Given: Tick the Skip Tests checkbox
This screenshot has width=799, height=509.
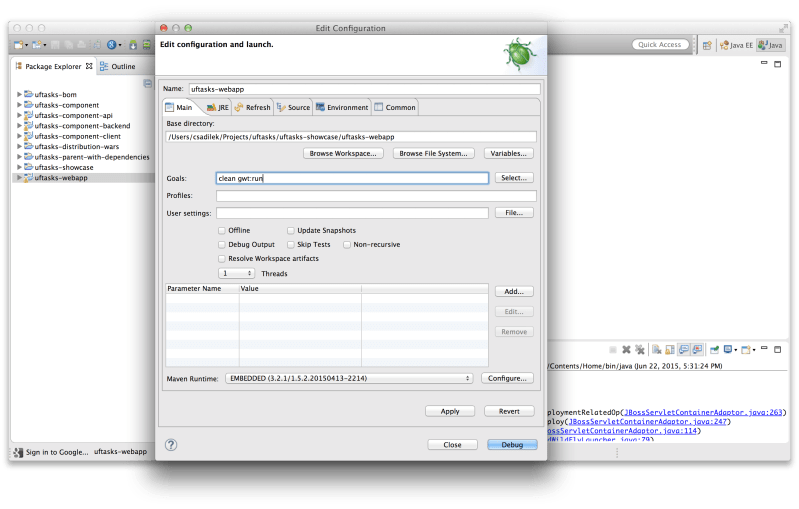Looking at the screenshot, I should [x=290, y=245].
